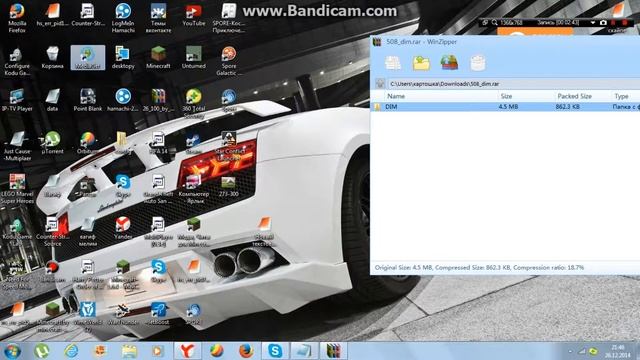Click the Bandicam magnifier icon
The height and width of the screenshot is (360, 640).
tap(494, 23)
